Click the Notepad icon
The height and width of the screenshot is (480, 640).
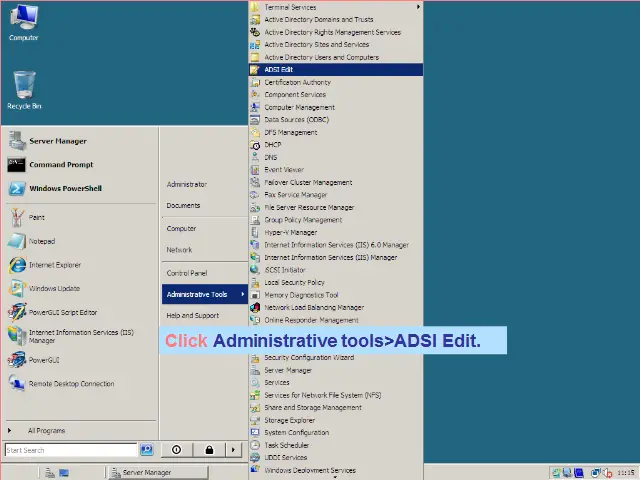[x=17, y=241]
